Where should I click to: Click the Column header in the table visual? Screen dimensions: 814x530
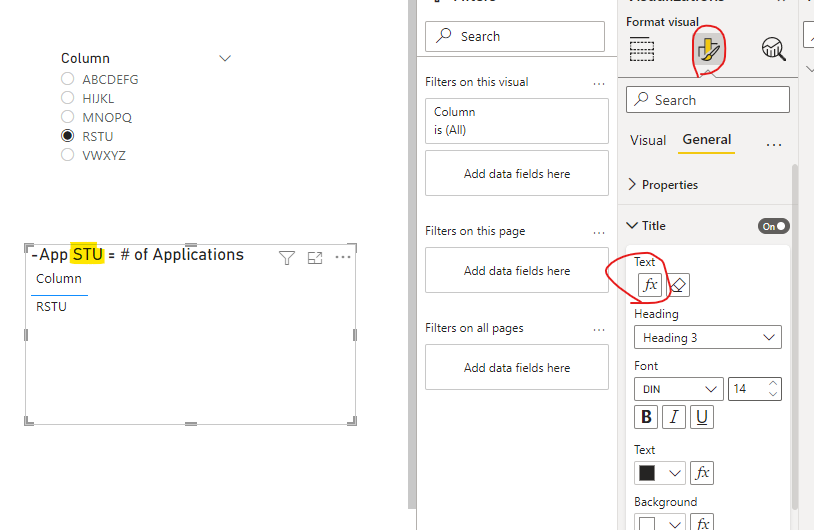59,279
